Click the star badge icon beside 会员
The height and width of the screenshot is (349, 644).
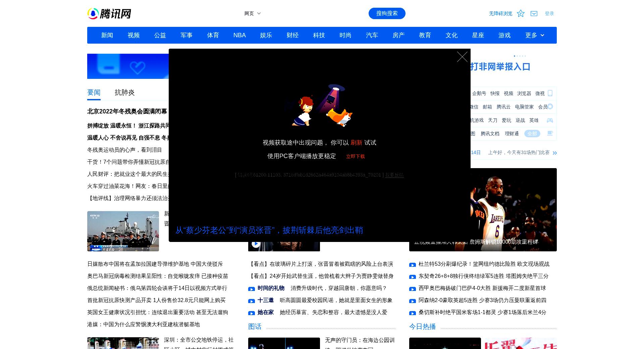[550, 107]
